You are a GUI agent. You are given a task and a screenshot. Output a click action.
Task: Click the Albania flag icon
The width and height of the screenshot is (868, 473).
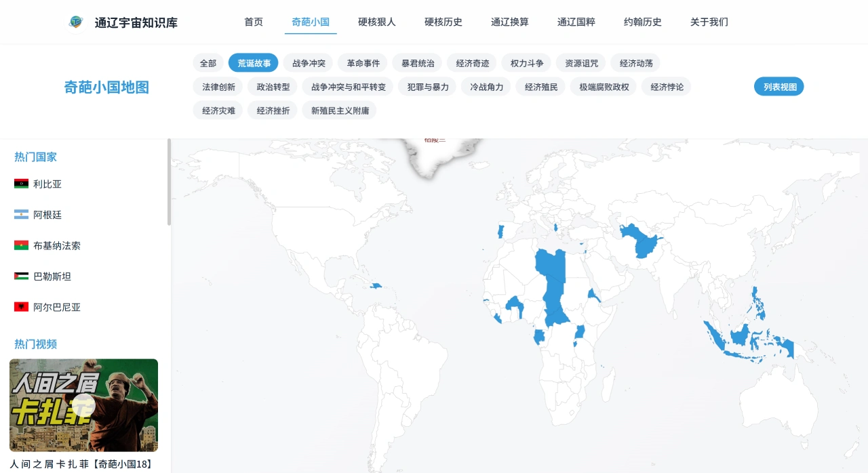pyautogui.click(x=21, y=307)
